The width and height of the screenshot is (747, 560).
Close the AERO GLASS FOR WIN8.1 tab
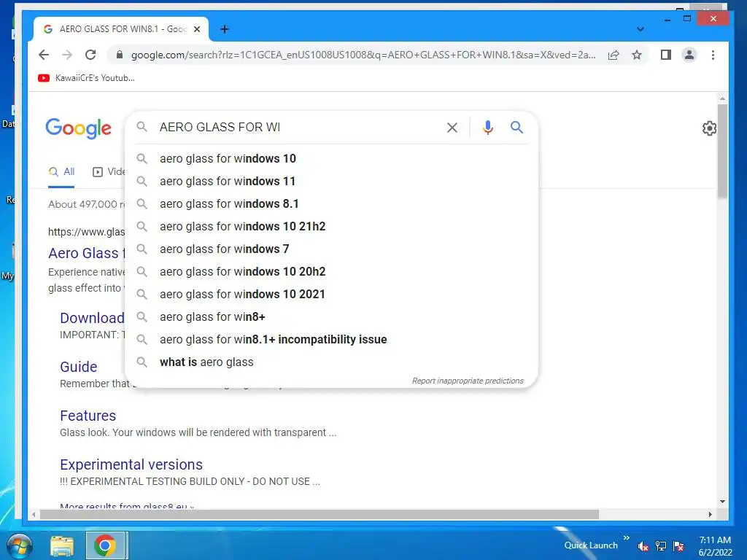point(197,29)
